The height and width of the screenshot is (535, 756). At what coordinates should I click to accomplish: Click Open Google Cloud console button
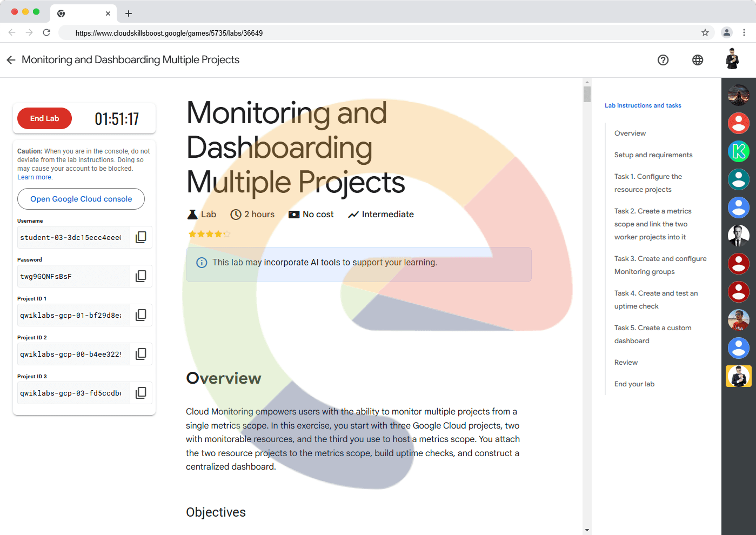pyautogui.click(x=81, y=199)
